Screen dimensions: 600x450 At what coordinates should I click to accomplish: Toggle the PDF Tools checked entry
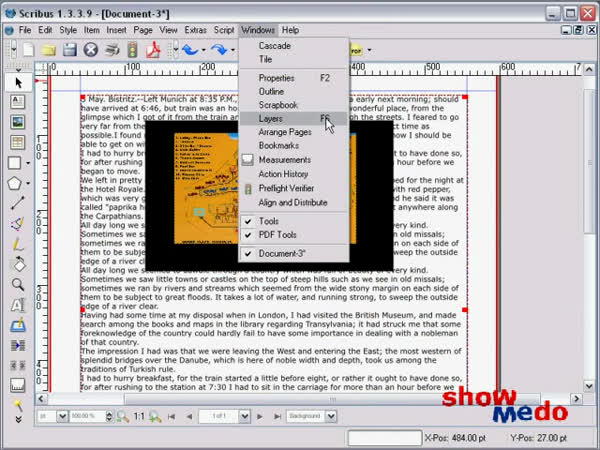click(x=293, y=235)
